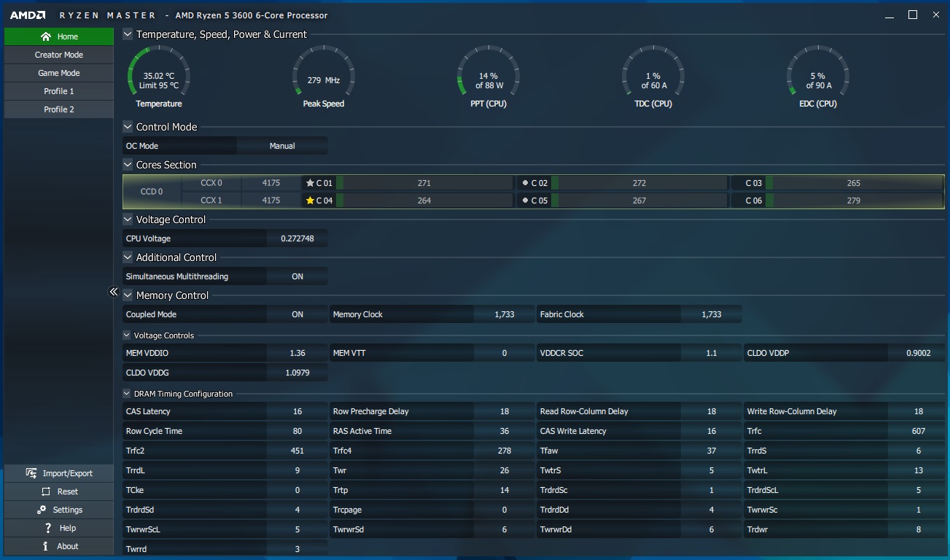950x560 pixels.
Task: Click the Import/Export icon
Action: (31, 473)
